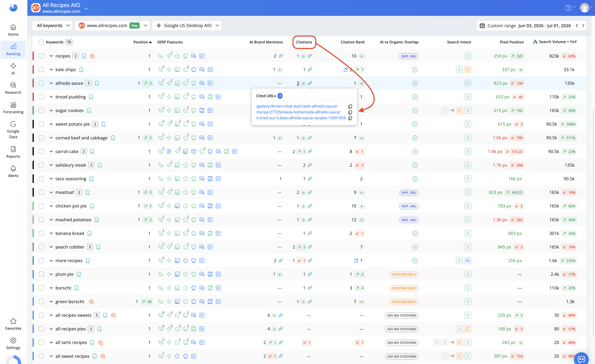The height and width of the screenshot is (364, 595).
Task: Open the Reports section in sidebar
Action: point(13,152)
